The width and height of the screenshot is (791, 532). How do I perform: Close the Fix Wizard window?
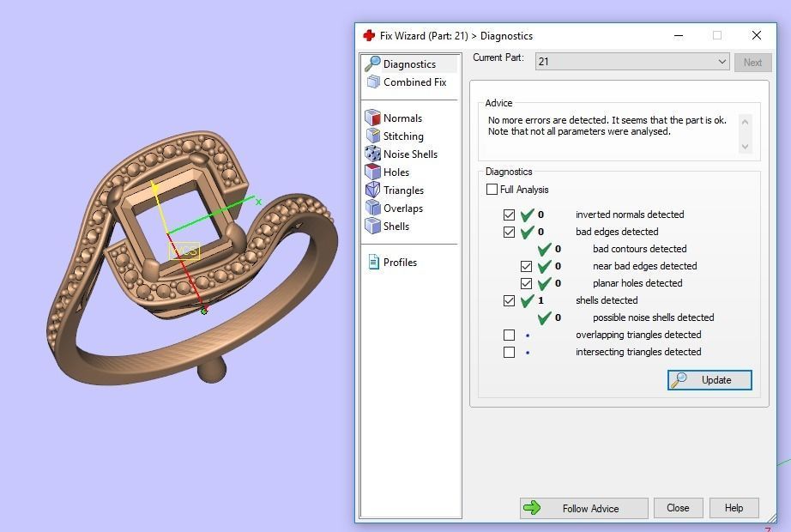pos(756,35)
